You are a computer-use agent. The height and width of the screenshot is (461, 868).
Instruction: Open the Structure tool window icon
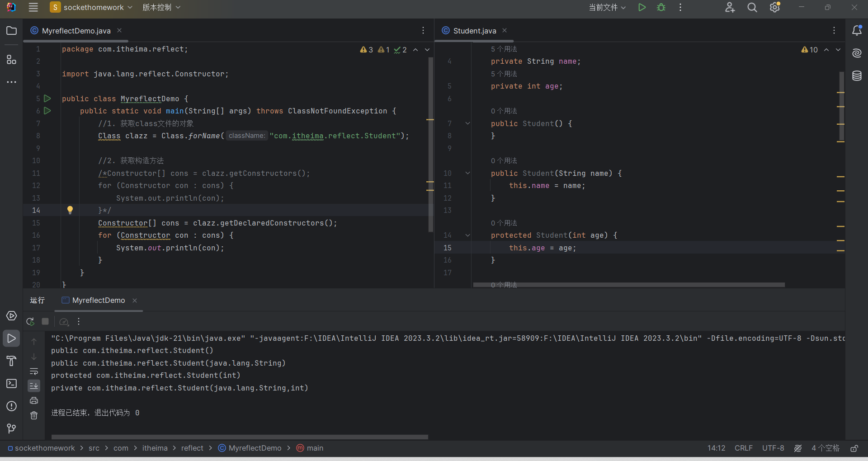(x=12, y=60)
